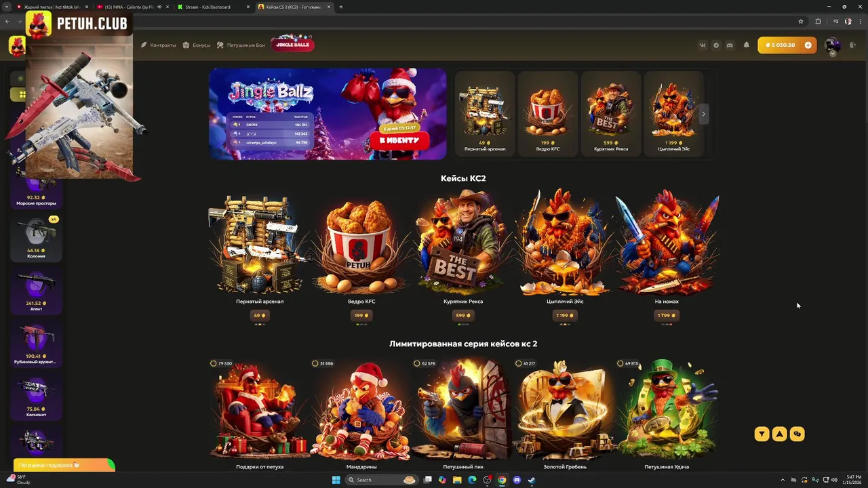Open the Discord link icon in site header
Image resolution: width=868 pixels, height=488 pixels.
pos(730,45)
